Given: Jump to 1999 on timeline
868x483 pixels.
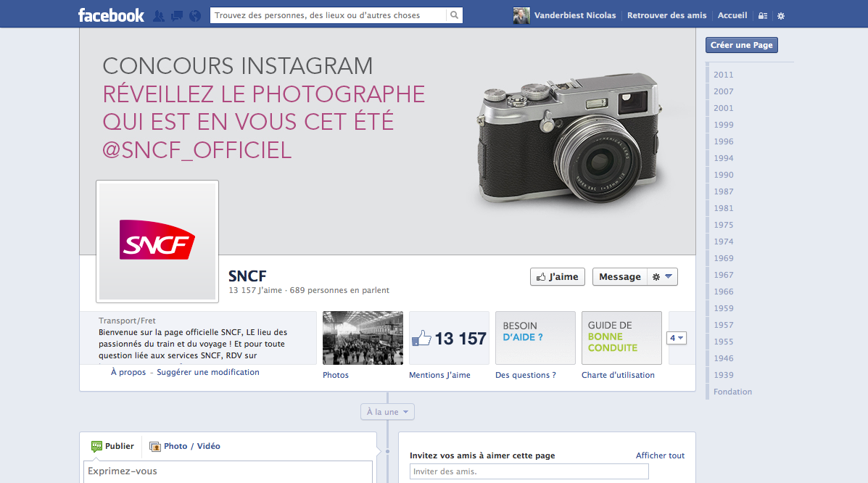Looking at the screenshot, I should 723,125.
